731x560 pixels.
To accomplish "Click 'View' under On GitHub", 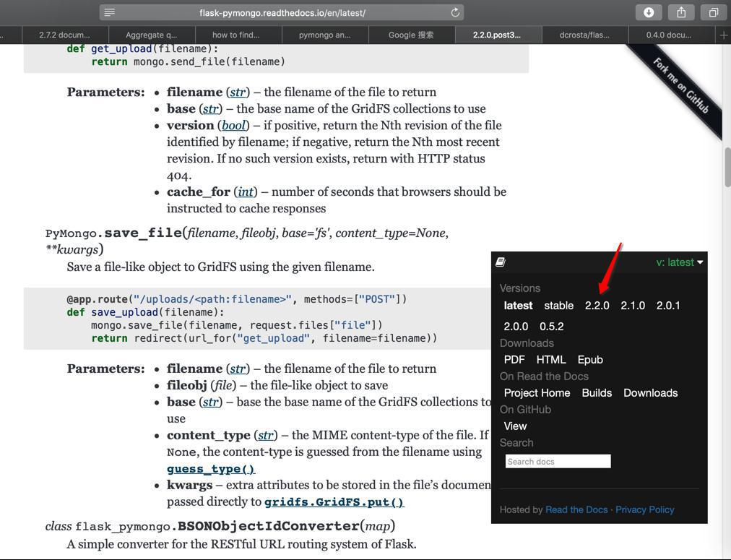I will tap(515, 426).
